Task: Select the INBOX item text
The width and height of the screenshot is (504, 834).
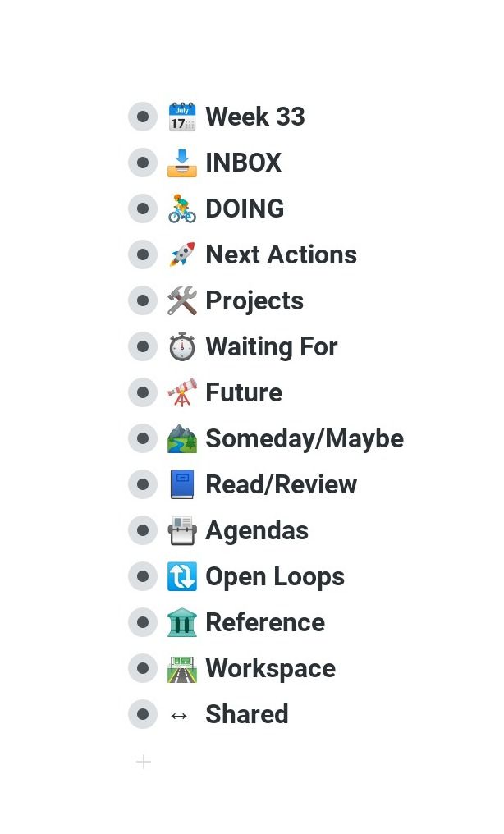Action: pyautogui.click(x=243, y=163)
